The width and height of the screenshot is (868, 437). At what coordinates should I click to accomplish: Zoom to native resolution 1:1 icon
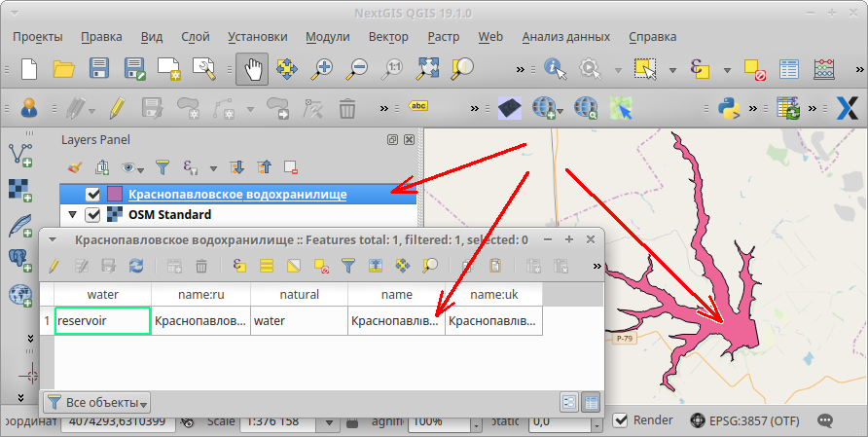392,69
